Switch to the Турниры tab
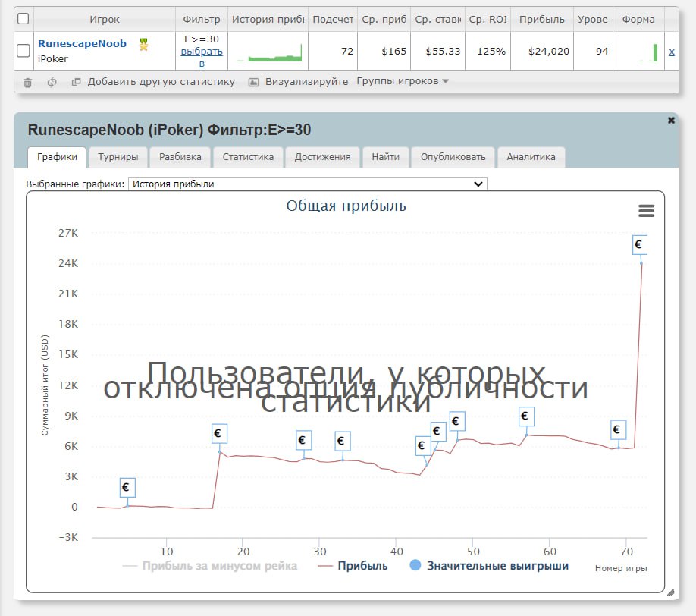 [118, 157]
